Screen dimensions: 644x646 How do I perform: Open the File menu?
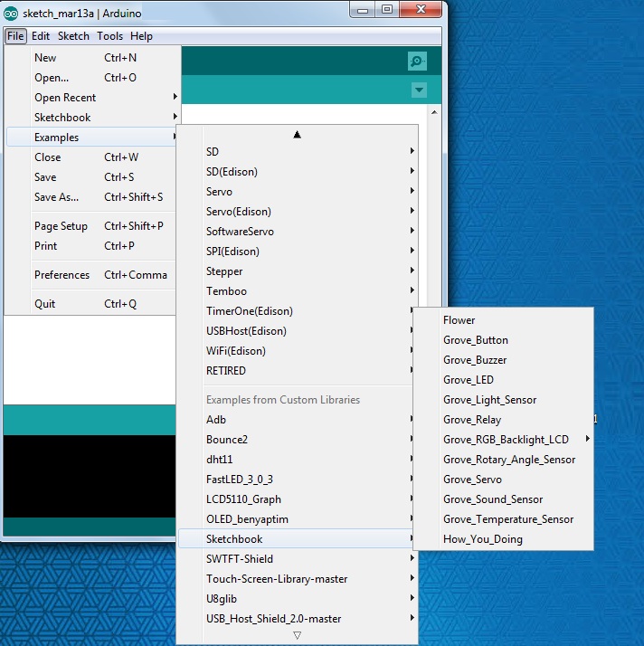(15, 36)
